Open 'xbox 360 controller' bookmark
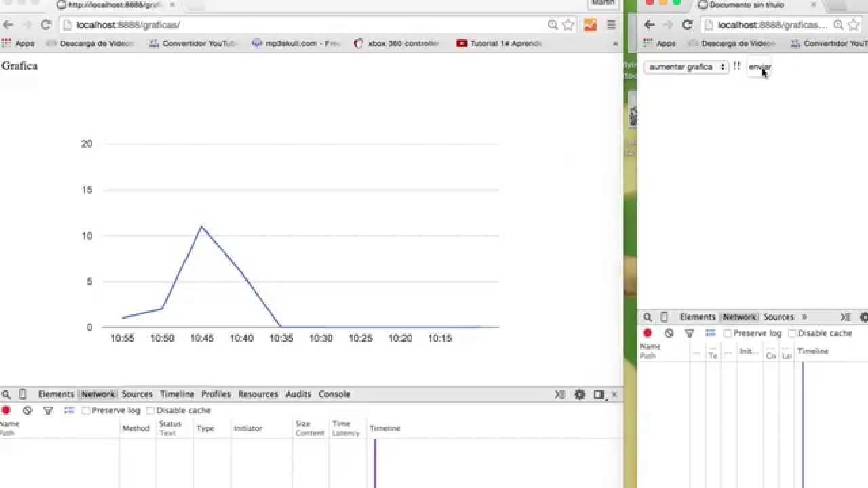 pyautogui.click(x=397, y=43)
